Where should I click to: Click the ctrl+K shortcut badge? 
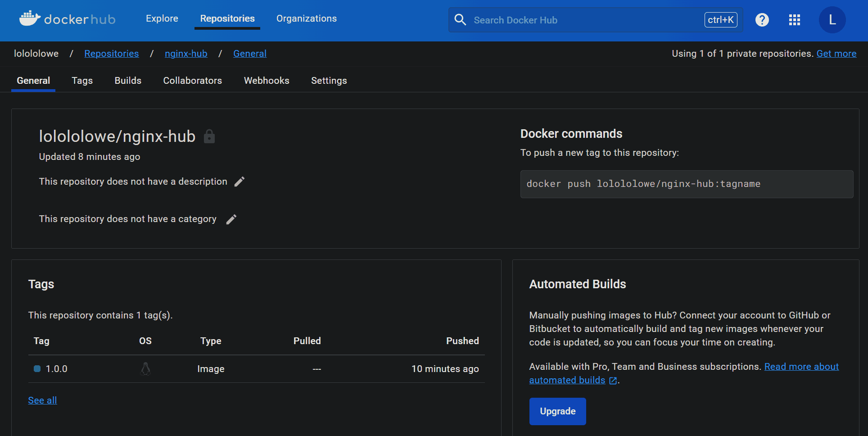click(721, 20)
